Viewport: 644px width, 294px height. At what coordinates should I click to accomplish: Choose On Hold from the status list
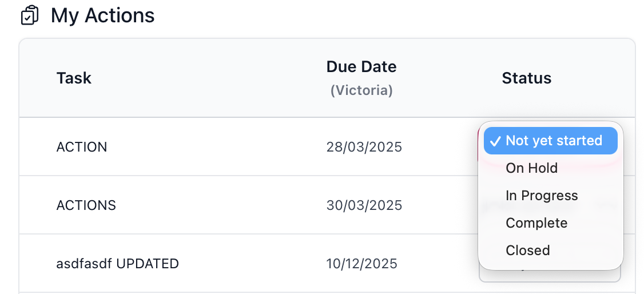point(531,168)
